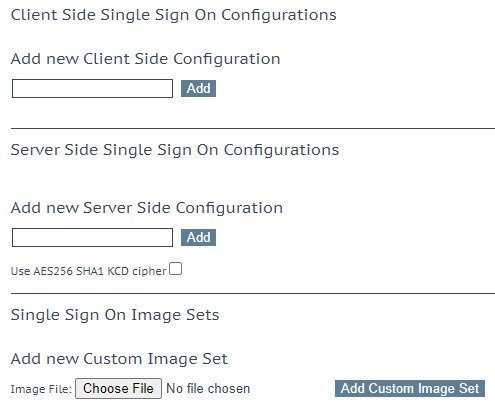The width and height of the screenshot is (495, 407).
Task: Open the Choose File browse button
Action: 118,388
